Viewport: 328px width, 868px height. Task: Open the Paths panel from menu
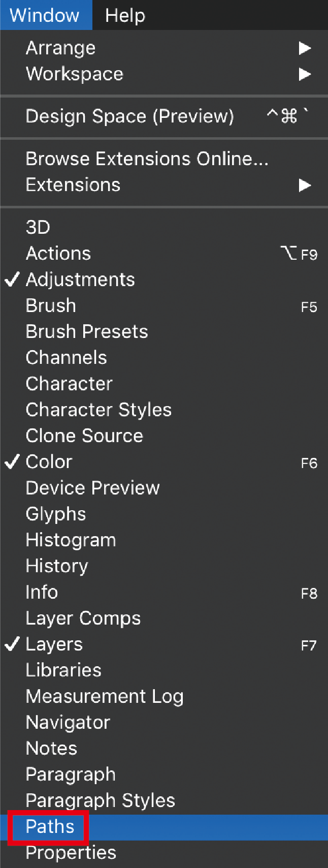(50, 827)
